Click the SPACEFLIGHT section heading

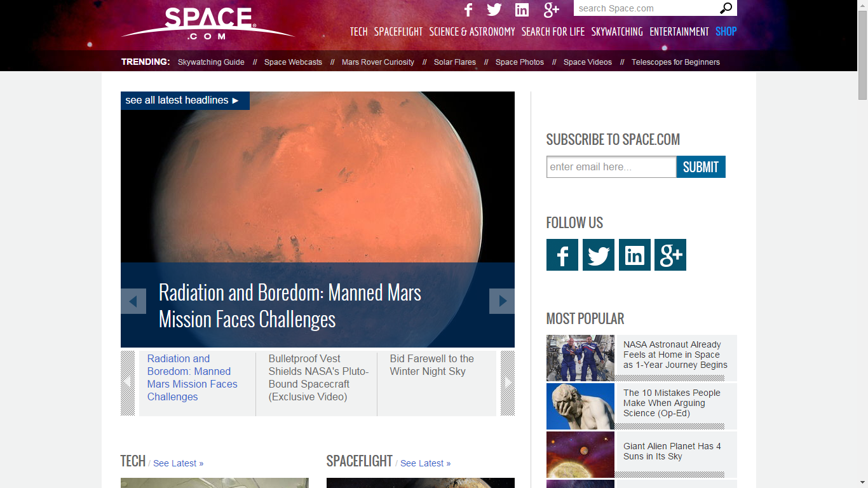[360, 461]
